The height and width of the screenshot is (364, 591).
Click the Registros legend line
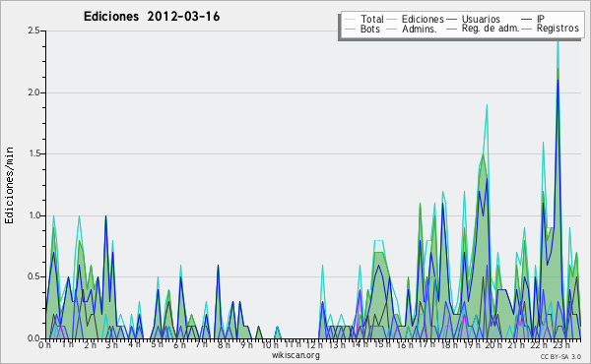tap(527, 29)
